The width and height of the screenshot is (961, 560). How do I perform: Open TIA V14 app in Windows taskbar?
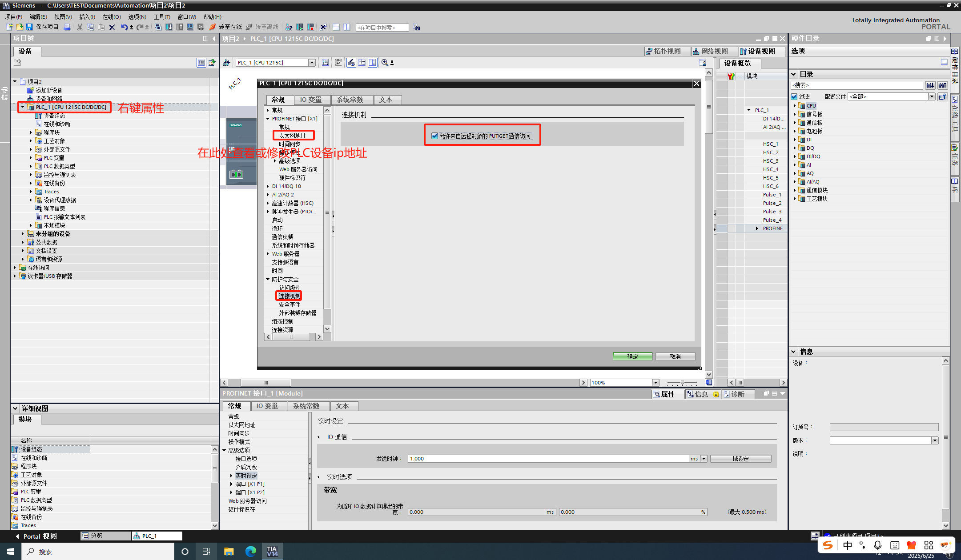tap(272, 552)
